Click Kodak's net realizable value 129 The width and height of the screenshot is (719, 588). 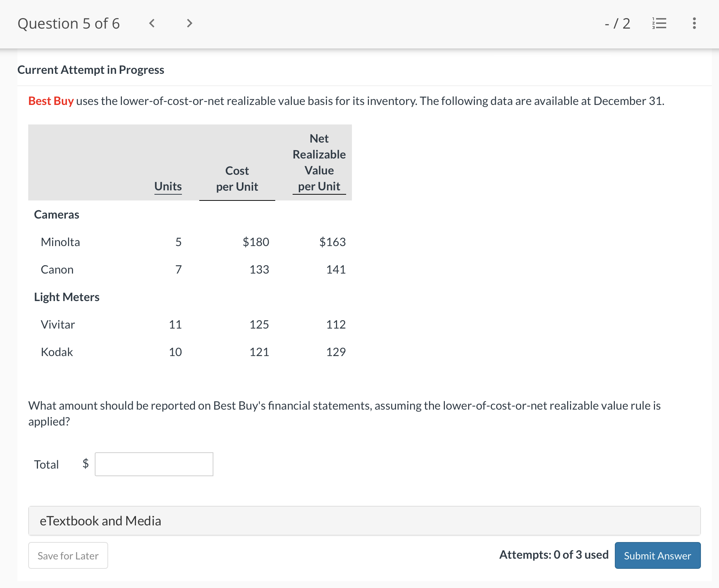pos(336,352)
